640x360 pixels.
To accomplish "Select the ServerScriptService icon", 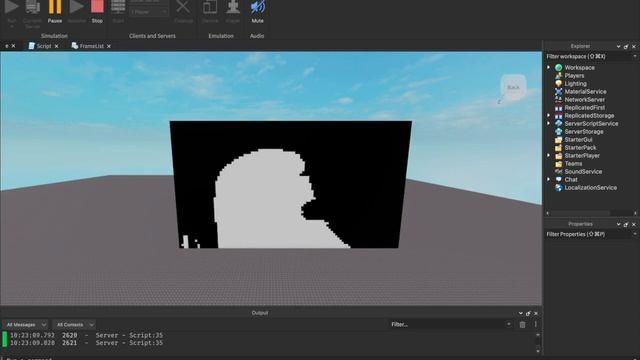I will 558,123.
